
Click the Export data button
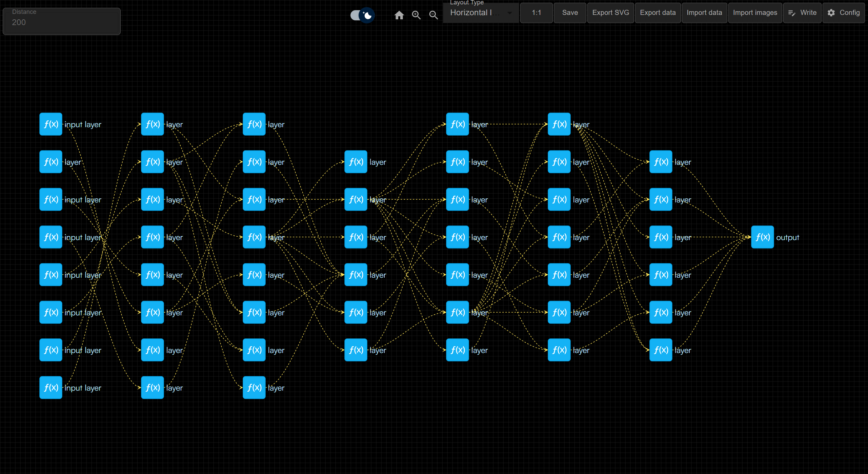click(x=658, y=13)
